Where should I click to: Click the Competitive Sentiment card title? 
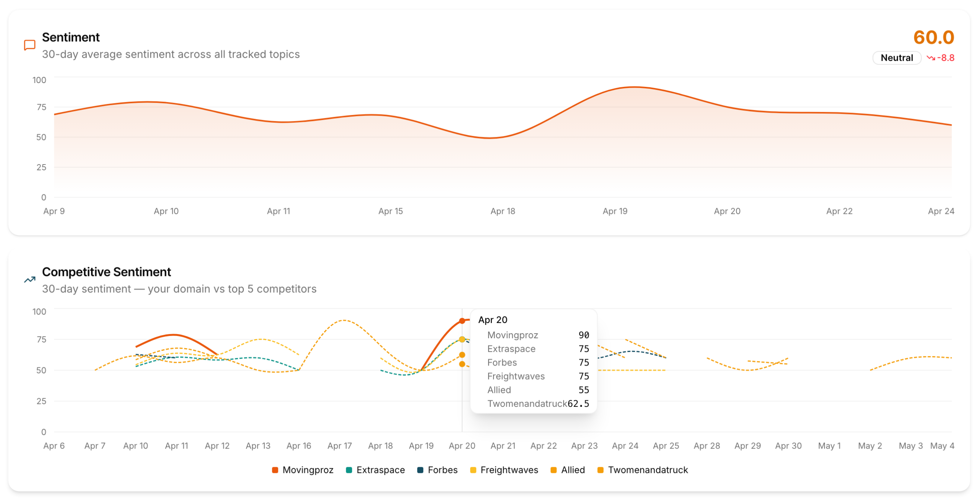point(106,272)
